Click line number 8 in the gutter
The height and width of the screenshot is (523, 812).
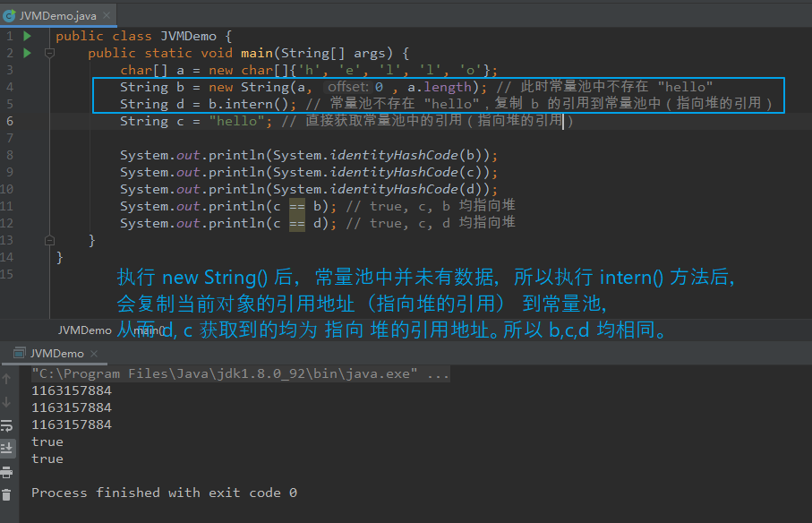click(x=9, y=155)
